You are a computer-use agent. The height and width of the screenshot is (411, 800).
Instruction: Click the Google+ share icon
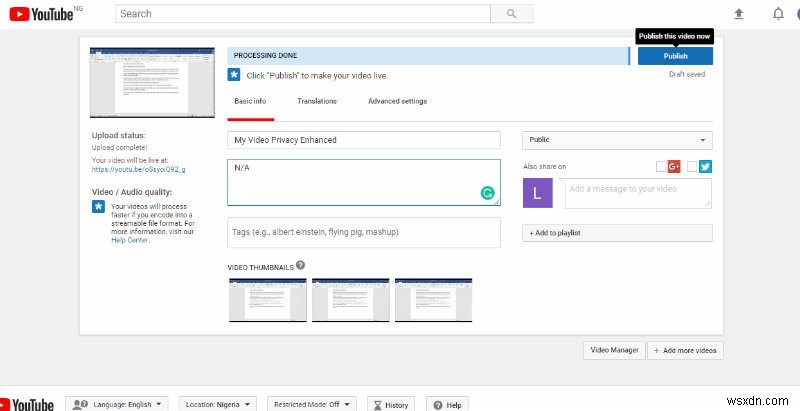(674, 166)
